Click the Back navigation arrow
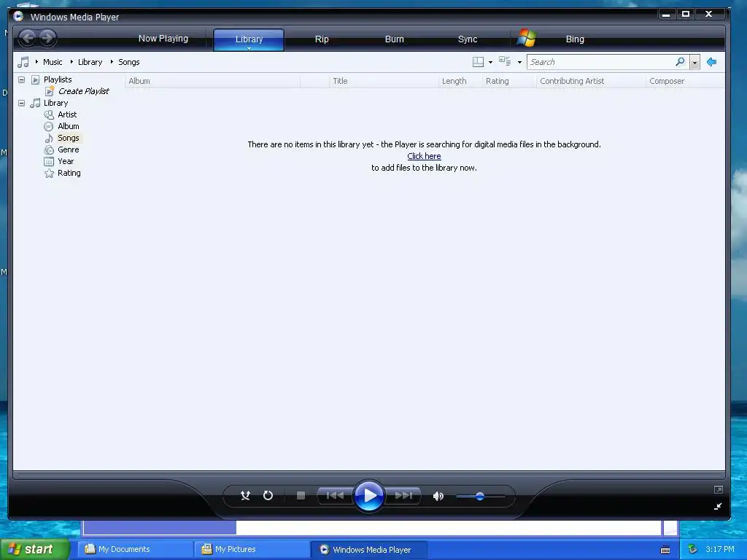This screenshot has width=747, height=560. click(x=28, y=38)
